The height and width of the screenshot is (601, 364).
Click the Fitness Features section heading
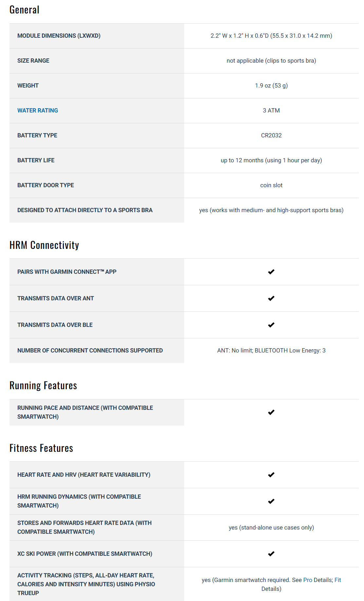pyautogui.click(x=41, y=448)
